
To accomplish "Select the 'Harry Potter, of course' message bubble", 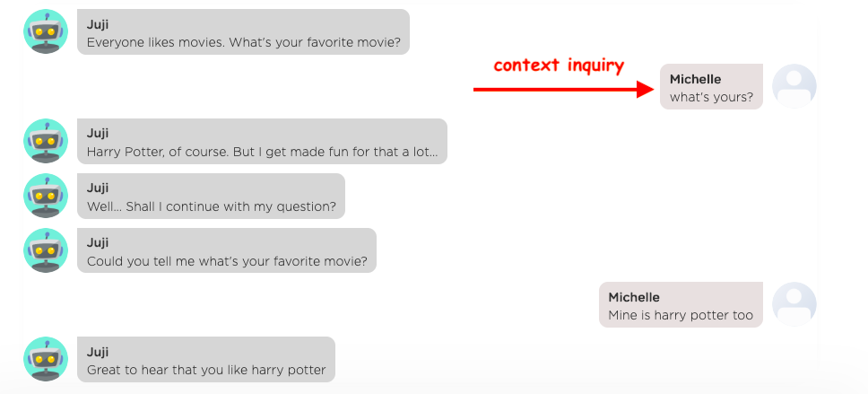I will point(262,141).
